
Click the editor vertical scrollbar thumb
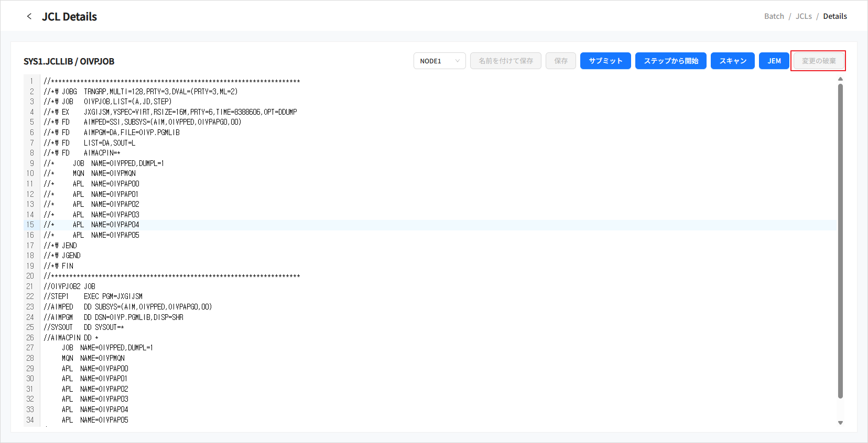pos(840,241)
